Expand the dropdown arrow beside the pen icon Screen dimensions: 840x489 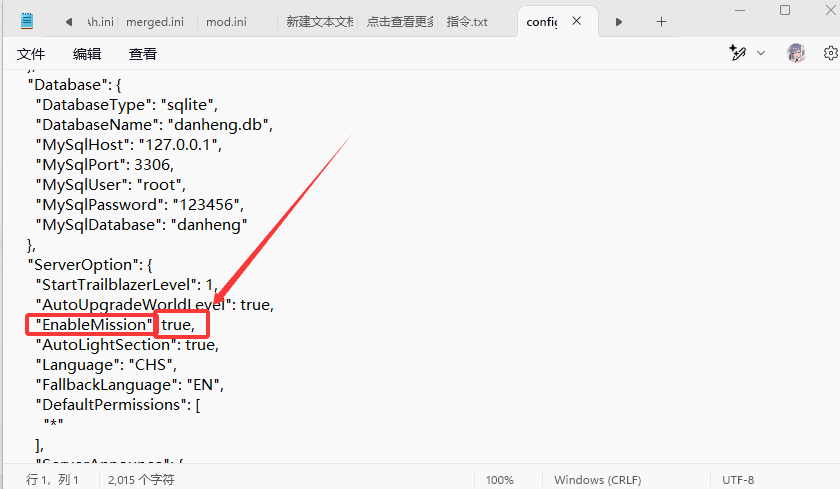(761, 53)
